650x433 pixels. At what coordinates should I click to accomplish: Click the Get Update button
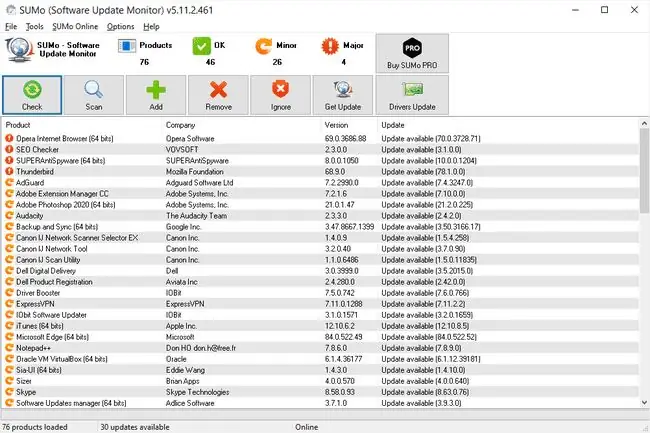(343, 95)
